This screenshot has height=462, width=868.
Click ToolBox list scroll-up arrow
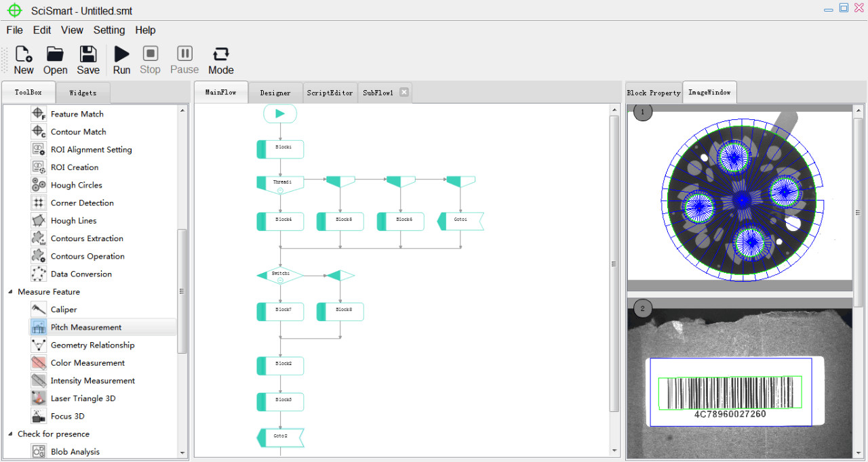tap(182, 110)
